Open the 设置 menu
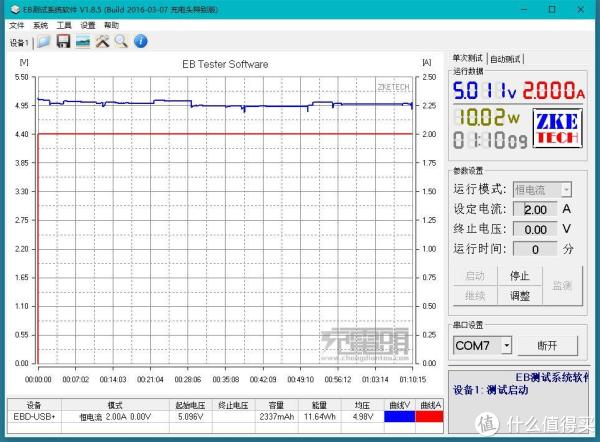The width and height of the screenshot is (600, 442). click(x=88, y=25)
